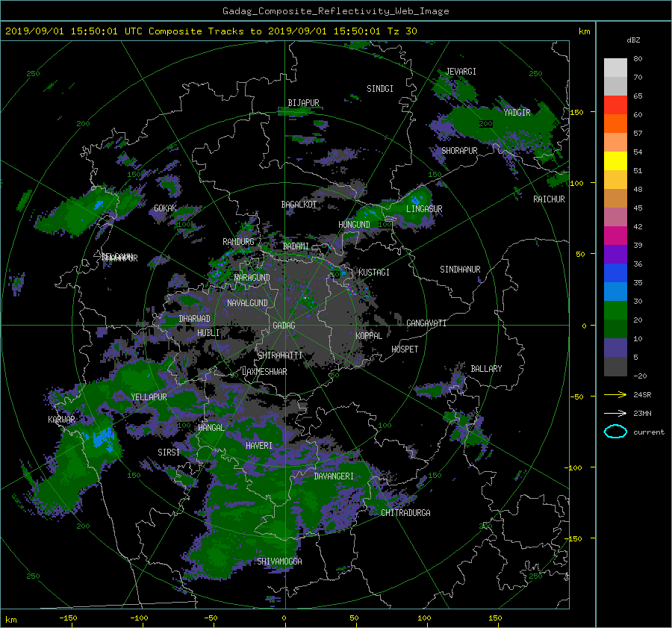Click the red 65 dBZ color swatch
The height and width of the screenshot is (628, 672).
(x=615, y=105)
